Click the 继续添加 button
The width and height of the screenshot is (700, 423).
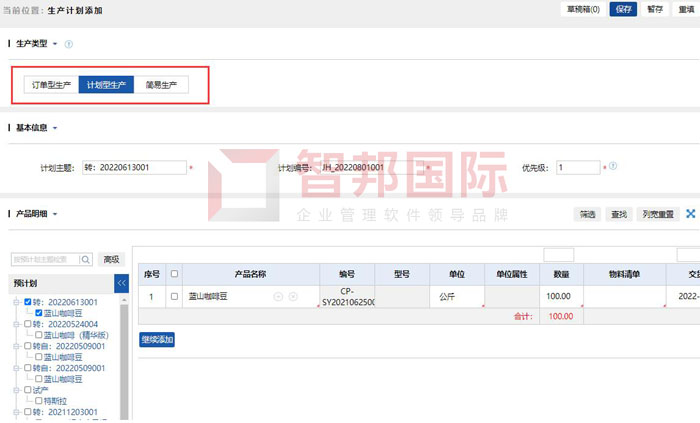[x=158, y=340]
